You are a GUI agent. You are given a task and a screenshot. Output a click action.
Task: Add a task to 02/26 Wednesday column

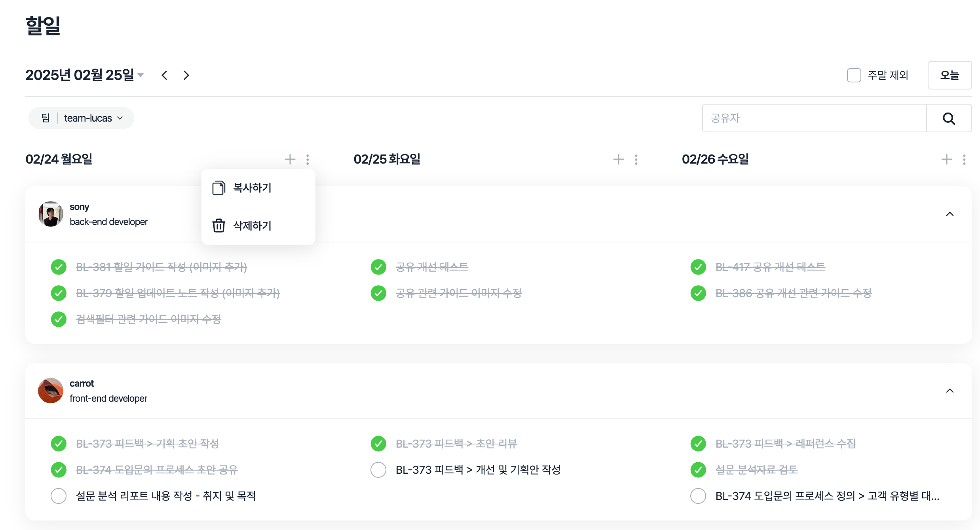pos(946,159)
